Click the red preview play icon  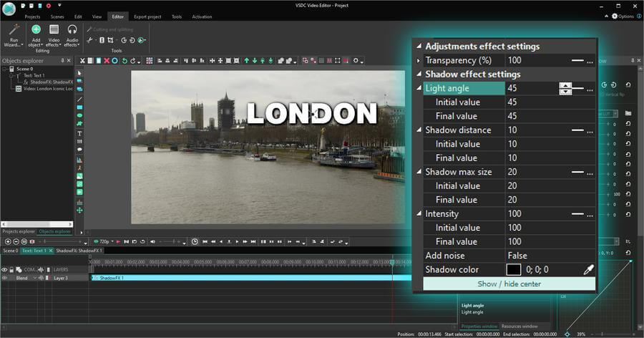(x=118, y=242)
